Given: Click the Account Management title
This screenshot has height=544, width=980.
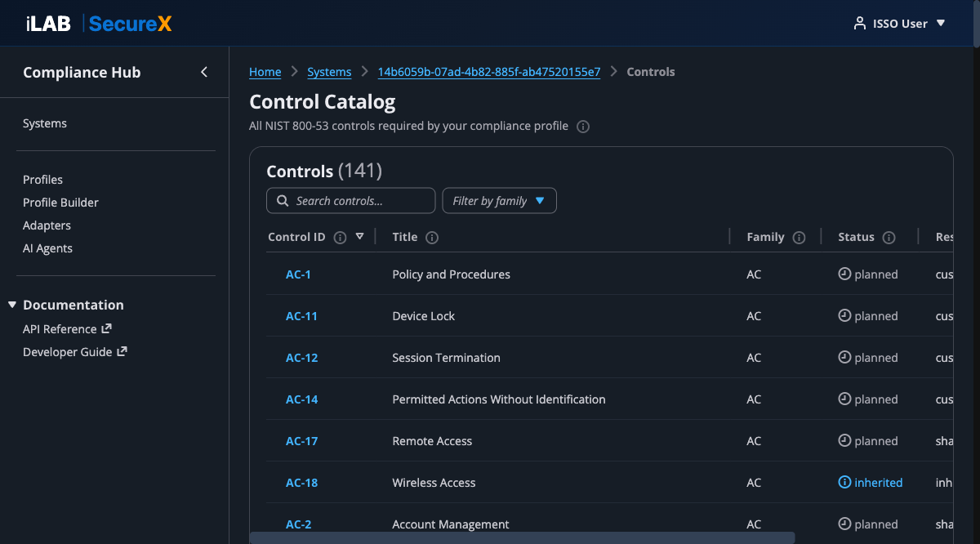Looking at the screenshot, I should click(451, 524).
